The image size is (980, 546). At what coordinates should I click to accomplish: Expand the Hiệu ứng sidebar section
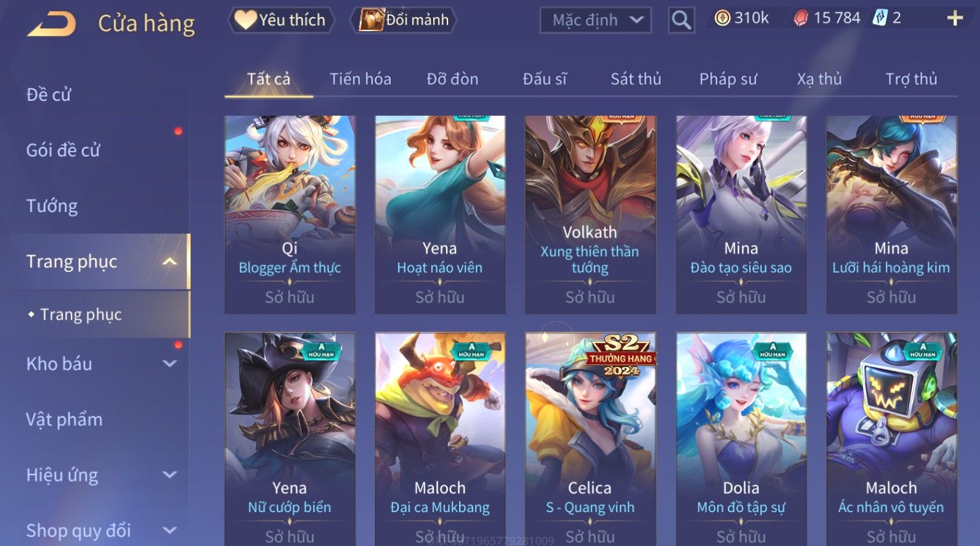(x=170, y=475)
